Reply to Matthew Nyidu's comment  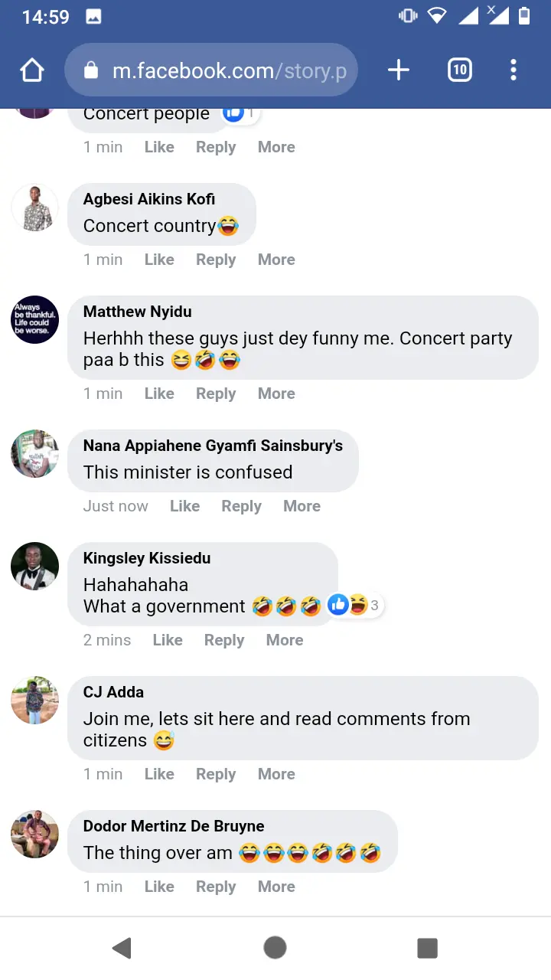(216, 394)
